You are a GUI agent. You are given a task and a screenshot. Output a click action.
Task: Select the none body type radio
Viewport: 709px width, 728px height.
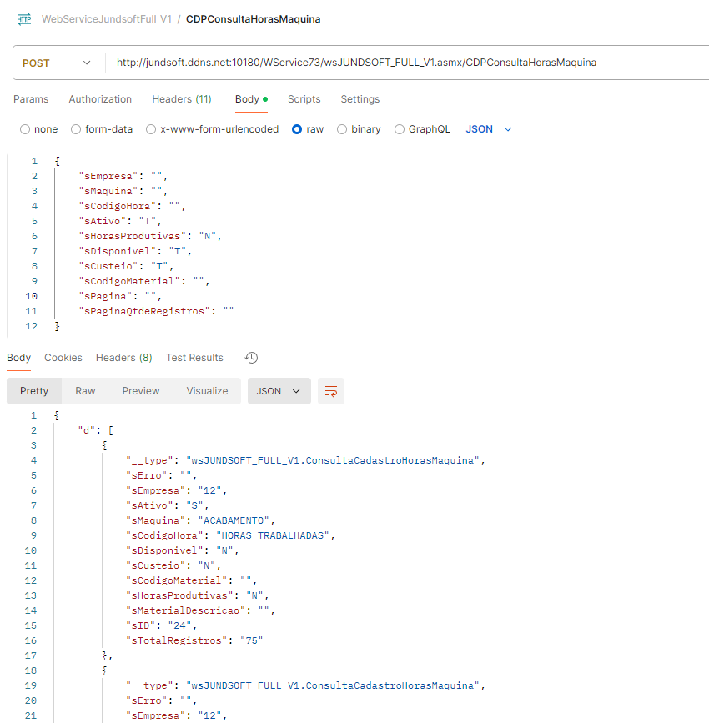[x=25, y=129]
